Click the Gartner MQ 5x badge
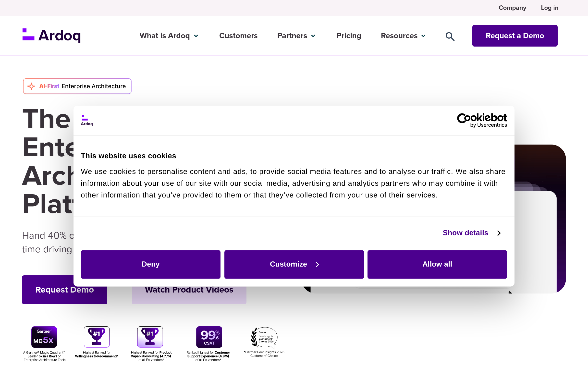The width and height of the screenshot is (588, 392). click(44, 337)
